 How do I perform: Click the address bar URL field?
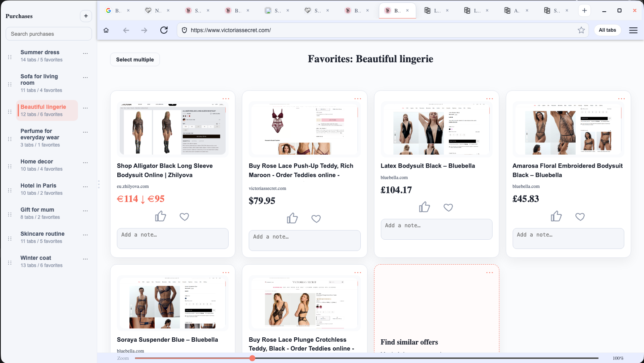tap(383, 30)
